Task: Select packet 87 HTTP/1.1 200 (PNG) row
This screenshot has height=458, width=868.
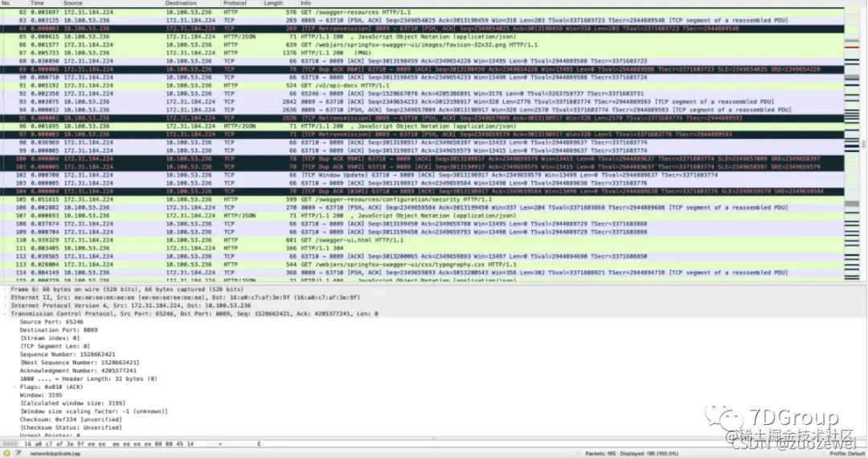Action: point(422,53)
